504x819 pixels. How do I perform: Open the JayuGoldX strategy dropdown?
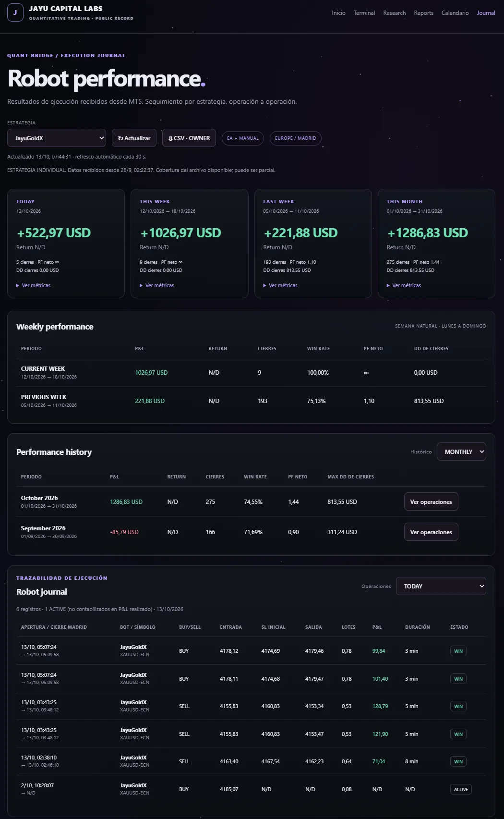click(x=57, y=138)
